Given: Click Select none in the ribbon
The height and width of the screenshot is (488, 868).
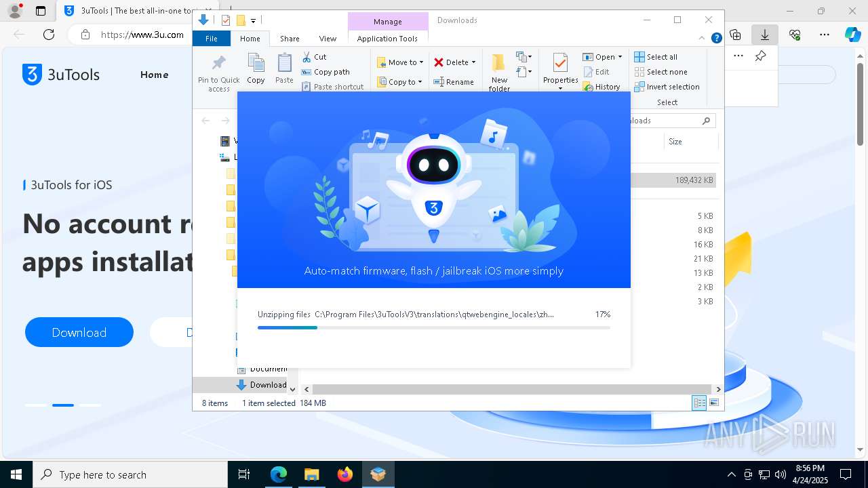Looking at the screenshot, I should coord(661,72).
